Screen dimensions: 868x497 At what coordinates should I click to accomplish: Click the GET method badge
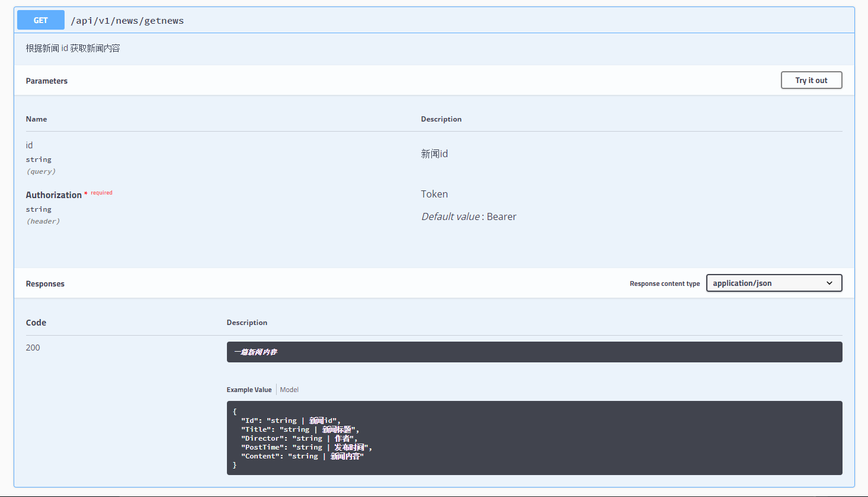[41, 20]
